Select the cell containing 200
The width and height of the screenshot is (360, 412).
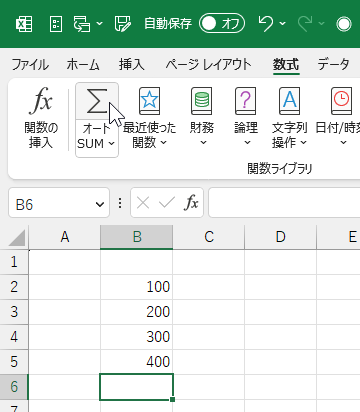[137, 312]
